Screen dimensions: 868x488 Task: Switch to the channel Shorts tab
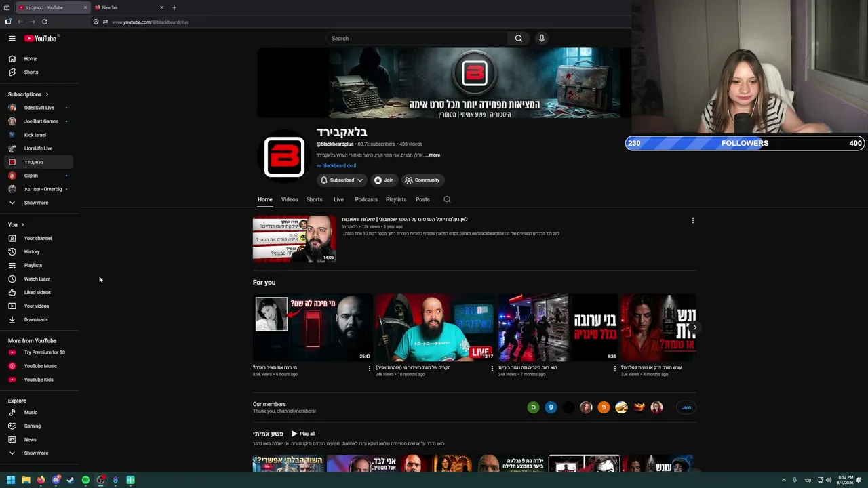coord(314,199)
